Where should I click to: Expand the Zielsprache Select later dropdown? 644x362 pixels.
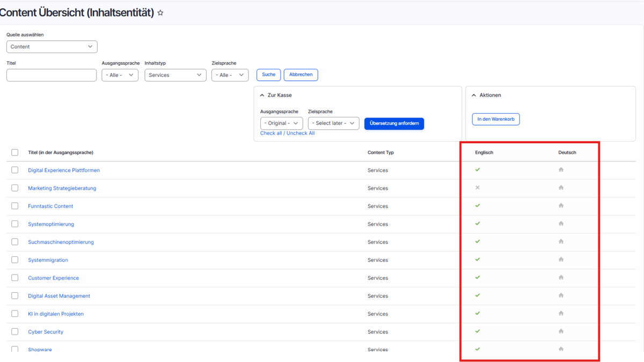tap(333, 123)
